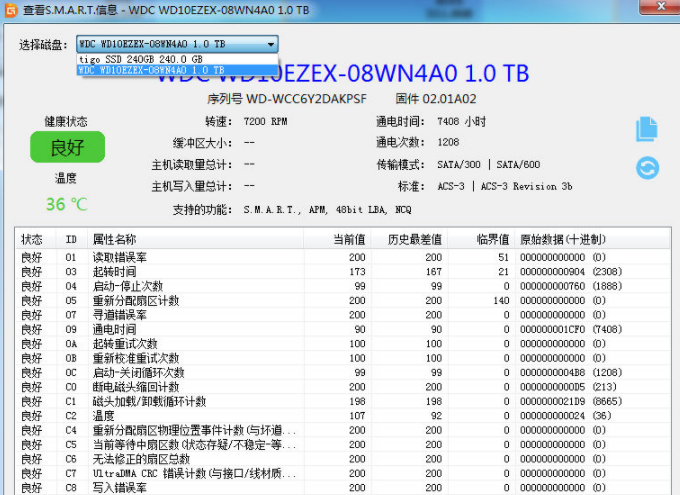Select the 重新分配扇区计数 row
This screenshot has height=495, width=680.
click(343, 300)
